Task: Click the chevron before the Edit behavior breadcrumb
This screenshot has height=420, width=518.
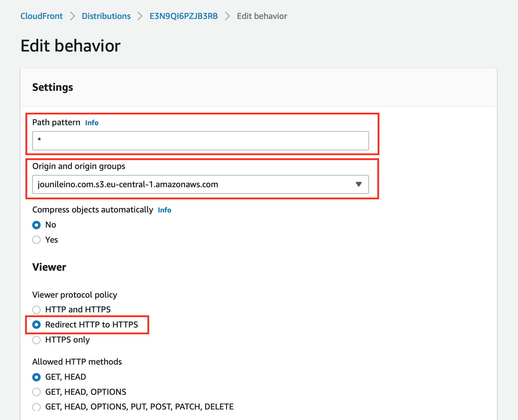Action: [227, 16]
